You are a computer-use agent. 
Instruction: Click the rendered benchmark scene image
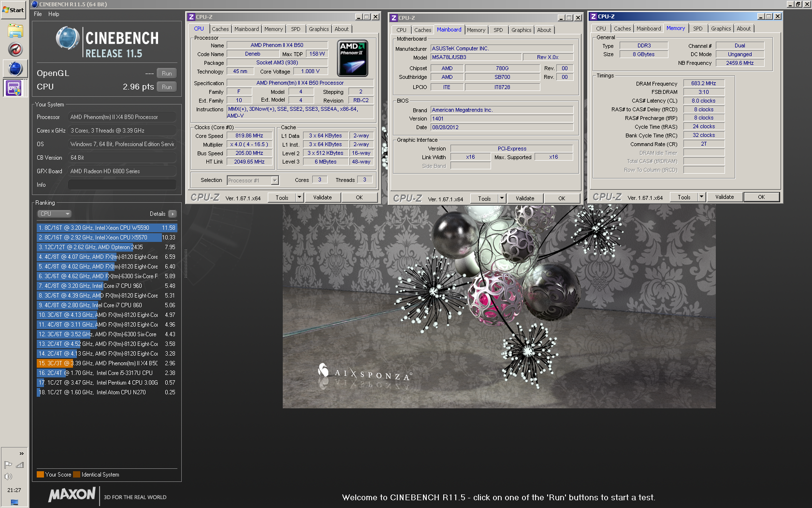(x=499, y=306)
